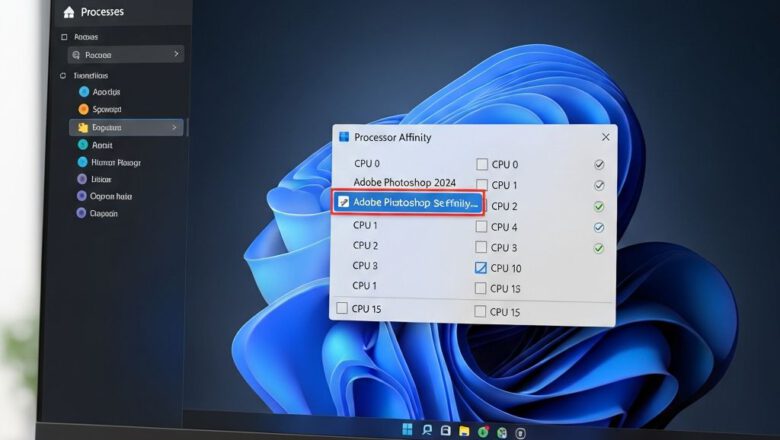Click the CPU 2 text lacking a checkbox
Viewport: 780px width, 440px height.
(x=366, y=246)
